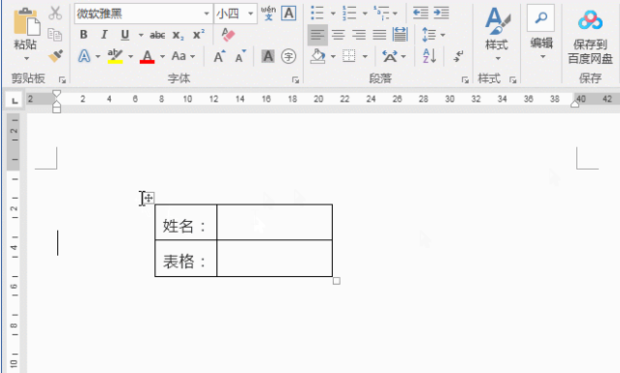Open the borders button
The image size is (620, 373).
click(349, 56)
